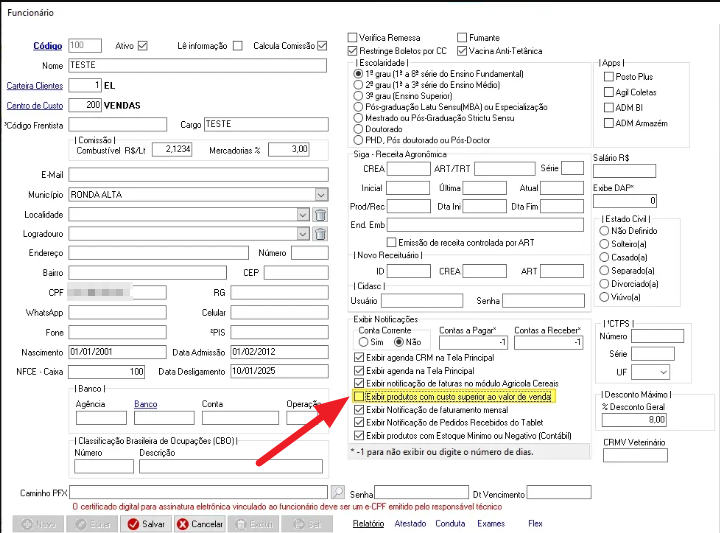Uncheck Exibir agenda CRM na Tela Principal
The image size is (720, 533).
pos(359,357)
